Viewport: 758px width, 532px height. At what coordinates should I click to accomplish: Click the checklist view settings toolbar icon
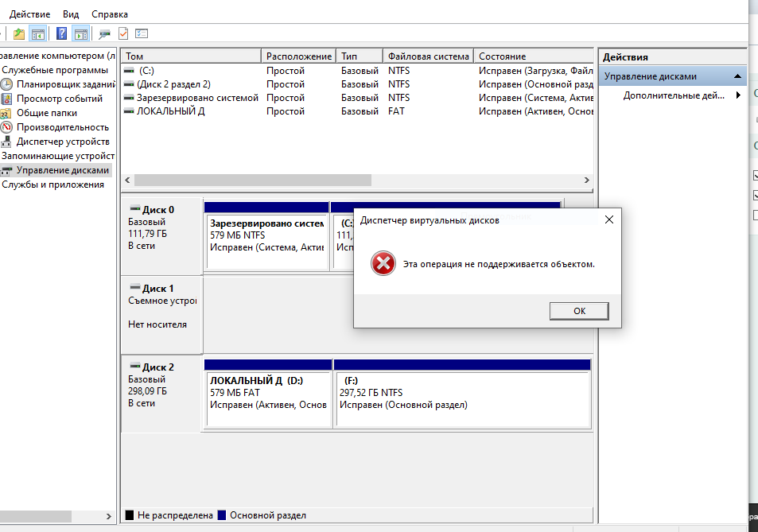click(142, 34)
